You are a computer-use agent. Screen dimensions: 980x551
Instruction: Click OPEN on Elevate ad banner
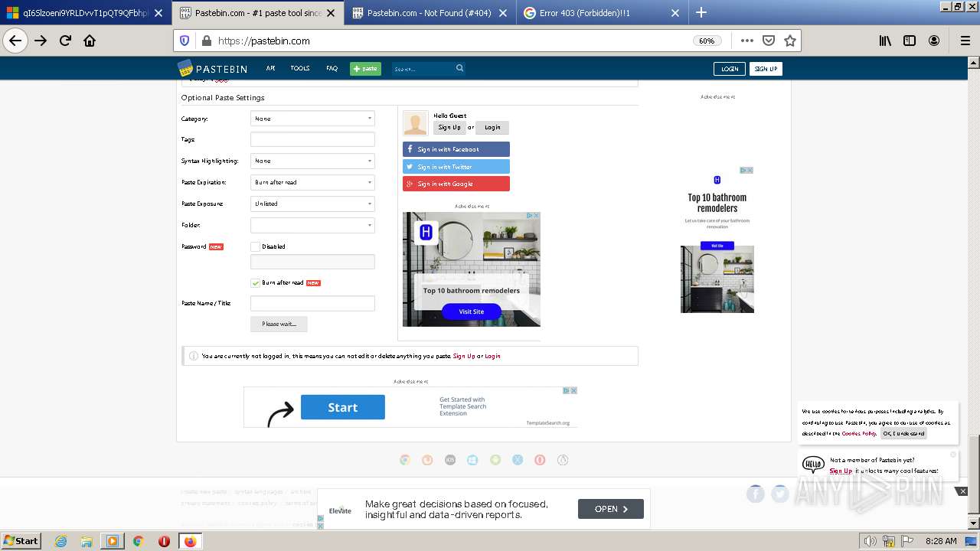(611, 509)
